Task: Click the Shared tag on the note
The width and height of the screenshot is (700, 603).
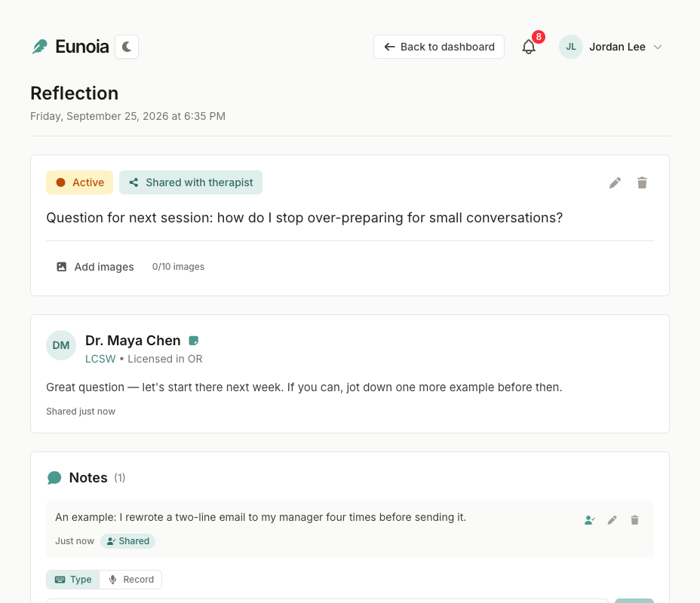Action: point(127,541)
